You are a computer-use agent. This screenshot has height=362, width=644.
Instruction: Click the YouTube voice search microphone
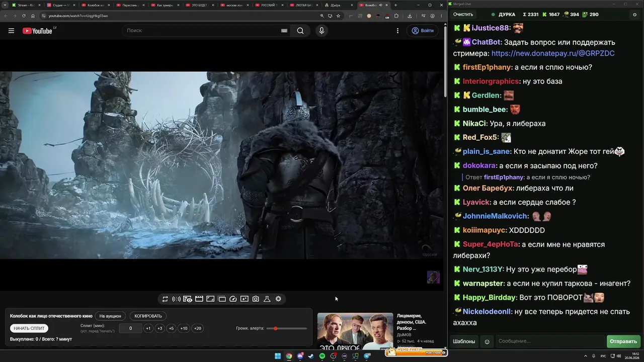(321, 31)
